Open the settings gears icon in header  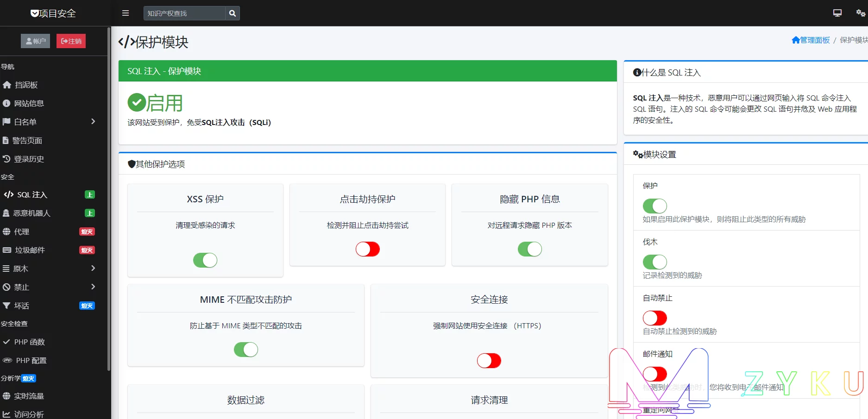click(x=860, y=13)
